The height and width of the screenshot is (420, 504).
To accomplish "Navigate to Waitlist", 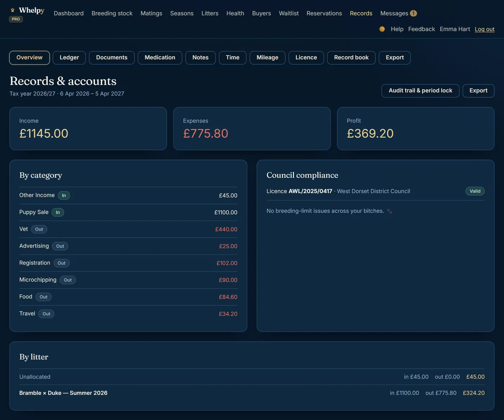I will tap(289, 13).
